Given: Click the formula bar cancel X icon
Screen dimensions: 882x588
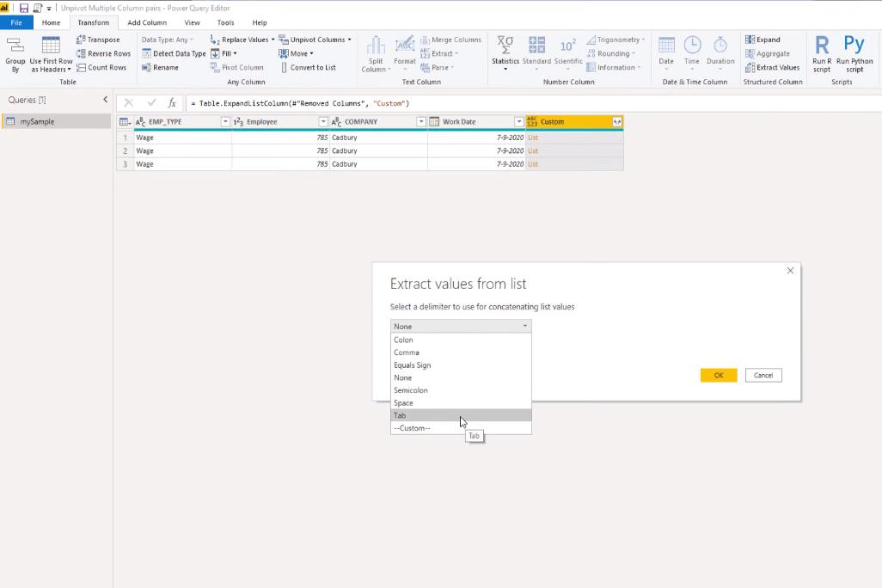Looking at the screenshot, I should click(x=129, y=103).
